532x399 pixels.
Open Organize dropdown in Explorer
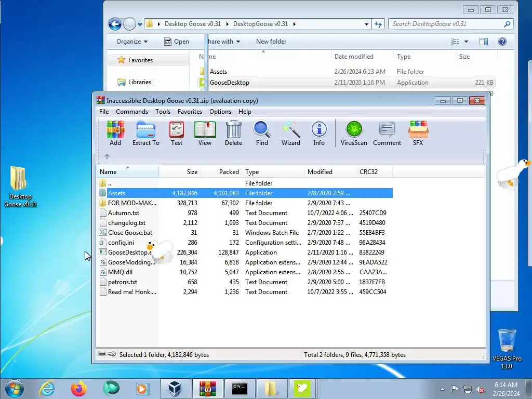tap(131, 42)
